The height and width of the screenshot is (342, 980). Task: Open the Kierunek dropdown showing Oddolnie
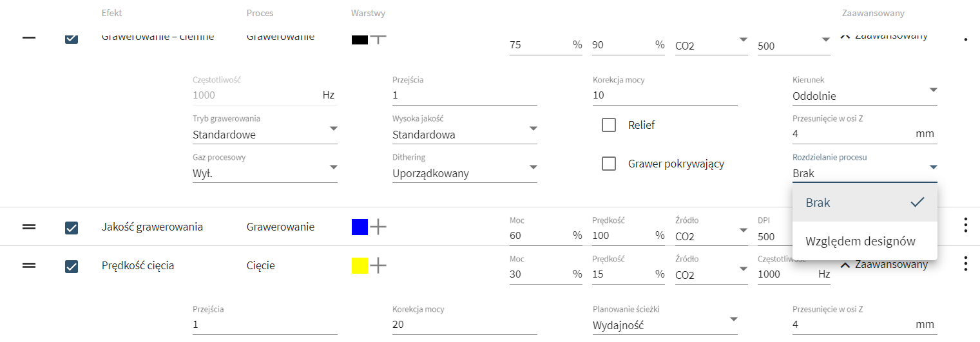click(865, 96)
